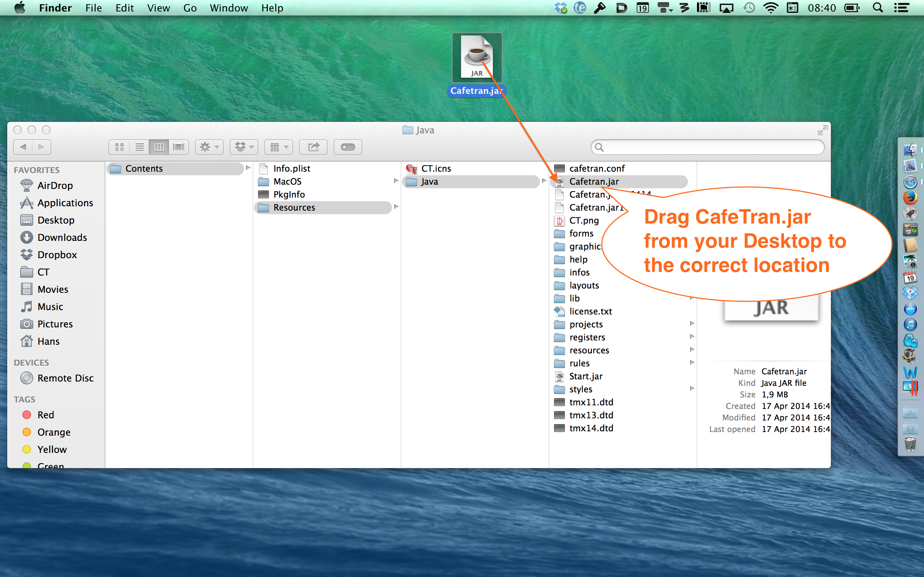Image resolution: width=924 pixels, height=577 pixels.
Task: Open the Action gear dropdown menu
Action: click(209, 147)
